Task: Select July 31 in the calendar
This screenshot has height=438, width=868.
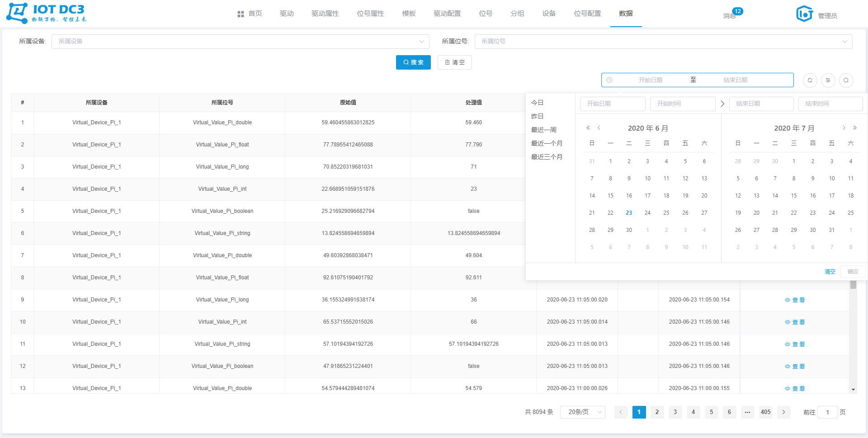Action: click(x=831, y=230)
